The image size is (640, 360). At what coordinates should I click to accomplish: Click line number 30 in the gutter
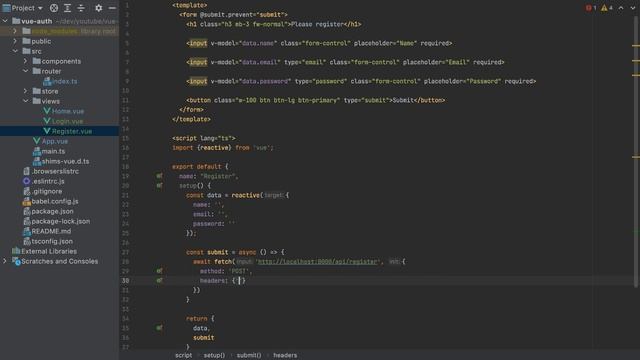(125, 280)
